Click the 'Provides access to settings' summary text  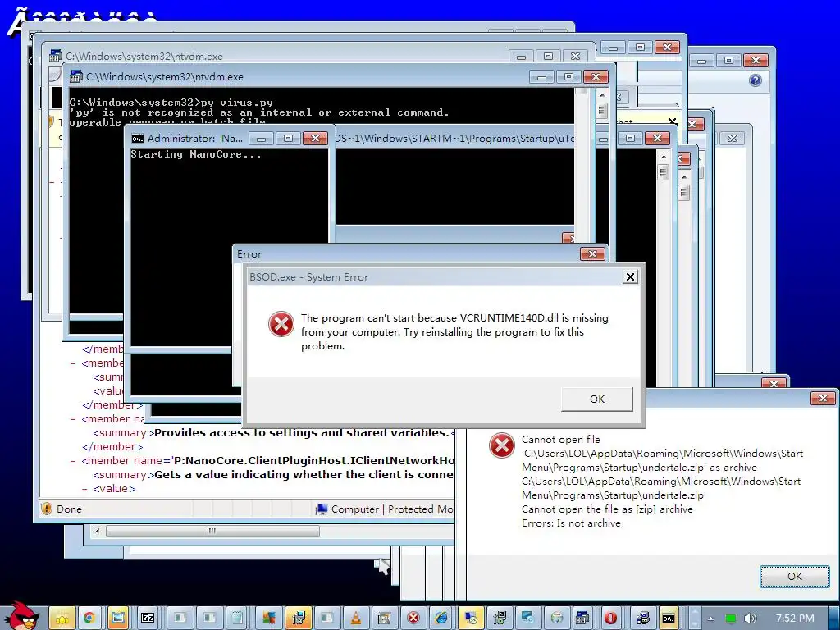[301, 433]
